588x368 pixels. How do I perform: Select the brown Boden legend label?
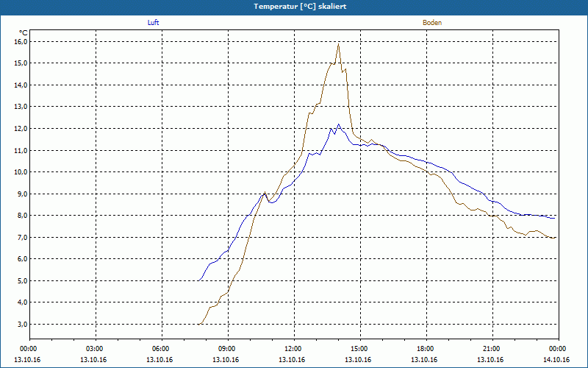[432, 23]
